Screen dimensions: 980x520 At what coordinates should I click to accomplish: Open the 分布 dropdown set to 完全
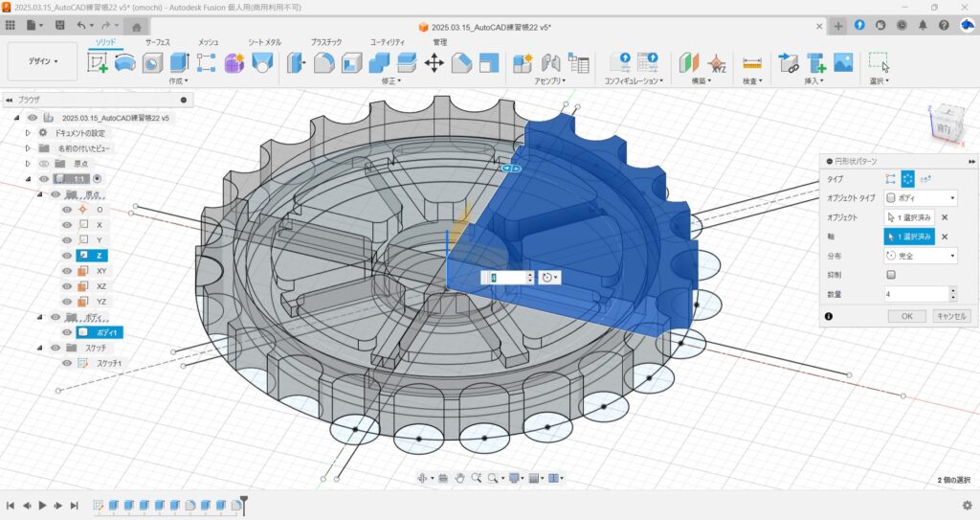click(x=920, y=256)
